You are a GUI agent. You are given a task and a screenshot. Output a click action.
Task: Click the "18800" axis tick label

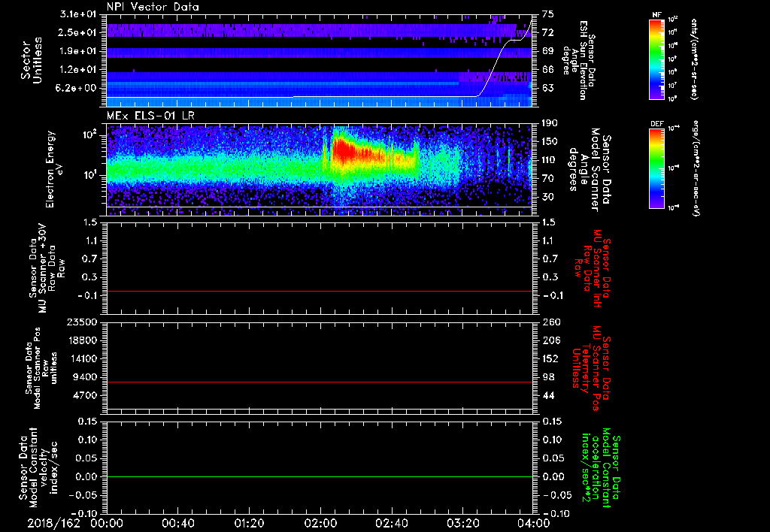click(x=81, y=340)
